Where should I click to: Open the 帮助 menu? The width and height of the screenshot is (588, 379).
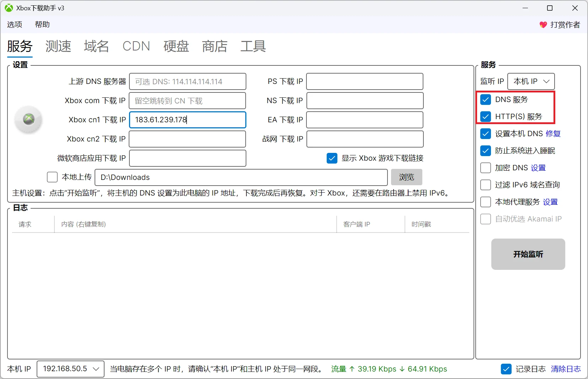click(x=42, y=25)
